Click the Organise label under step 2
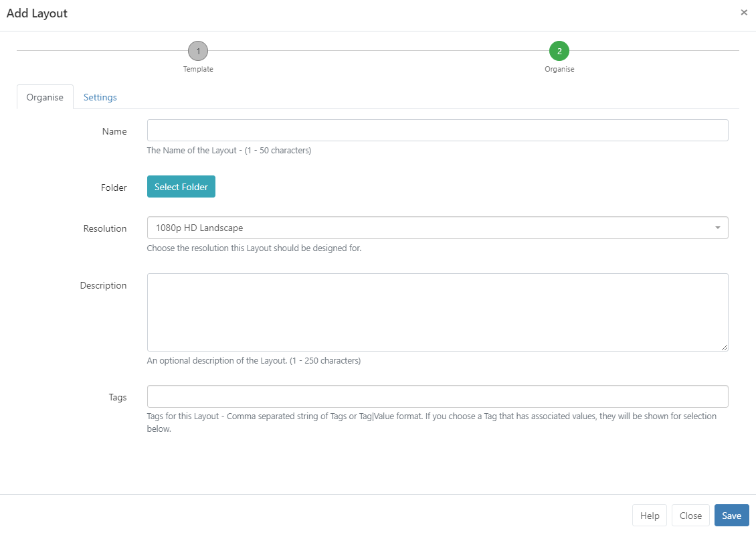The height and width of the screenshot is (533, 756). tap(559, 69)
